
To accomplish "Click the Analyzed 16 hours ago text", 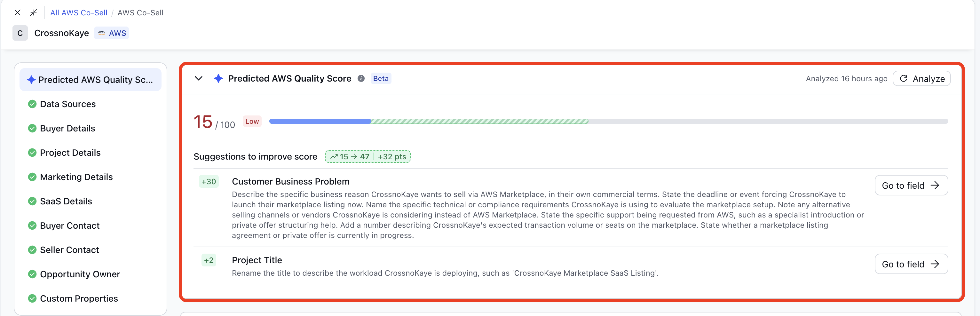I will [x=847, y=78].
